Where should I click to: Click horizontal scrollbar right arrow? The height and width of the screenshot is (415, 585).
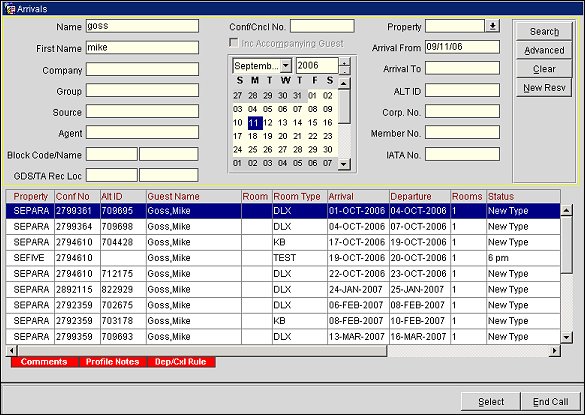click(555, 350)
